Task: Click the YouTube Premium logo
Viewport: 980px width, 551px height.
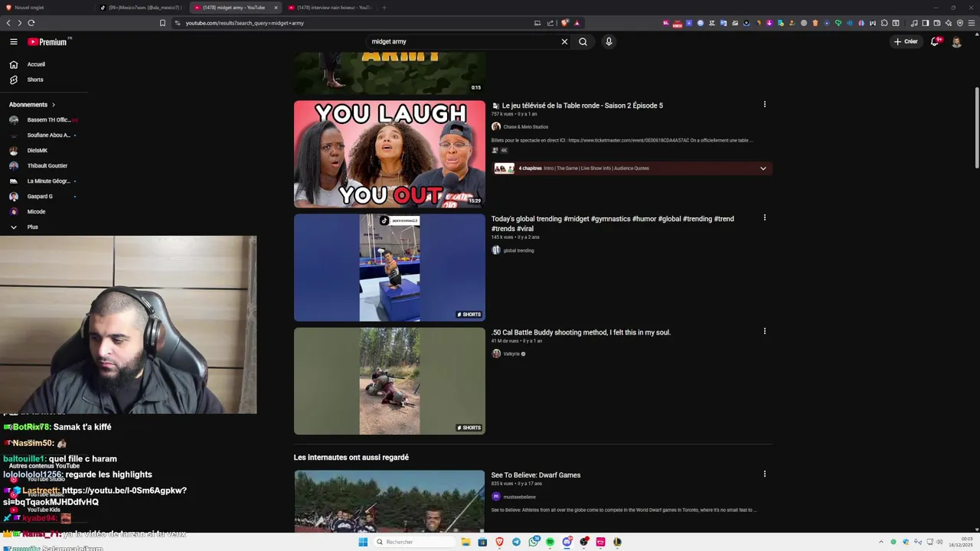Action: pos(49,42)
